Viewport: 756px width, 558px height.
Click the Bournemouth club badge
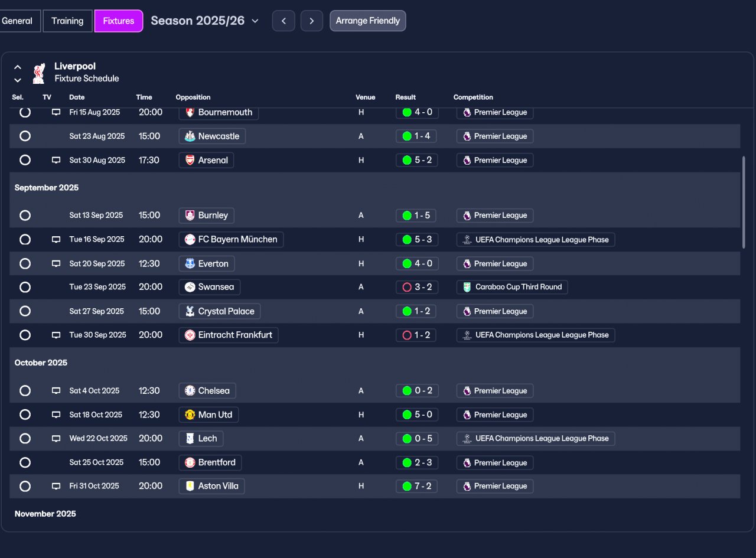[190, 112]
